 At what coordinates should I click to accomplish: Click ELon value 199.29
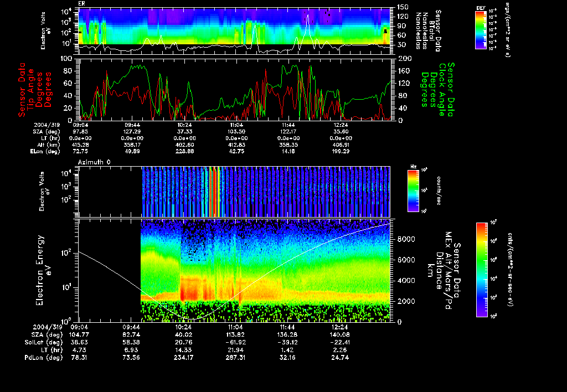tap(341, 151)
